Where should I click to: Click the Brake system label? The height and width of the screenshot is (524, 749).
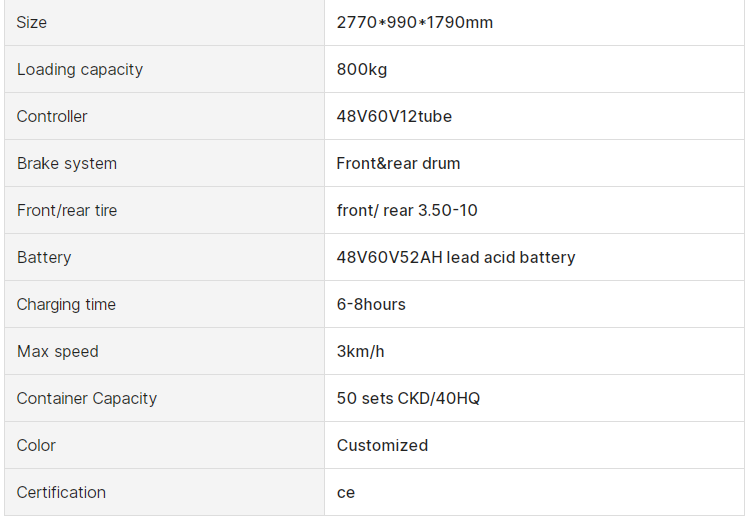[x=67, y=163]
